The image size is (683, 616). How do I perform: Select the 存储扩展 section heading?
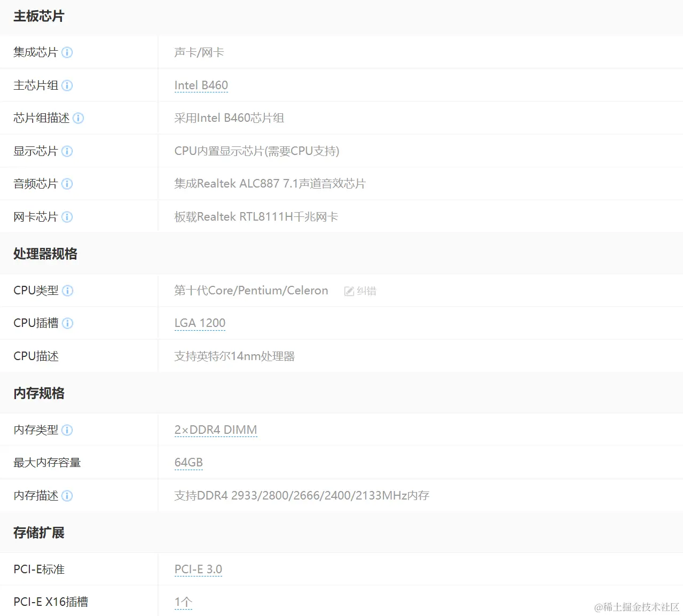pyautogui.click(x=39, y=533)
